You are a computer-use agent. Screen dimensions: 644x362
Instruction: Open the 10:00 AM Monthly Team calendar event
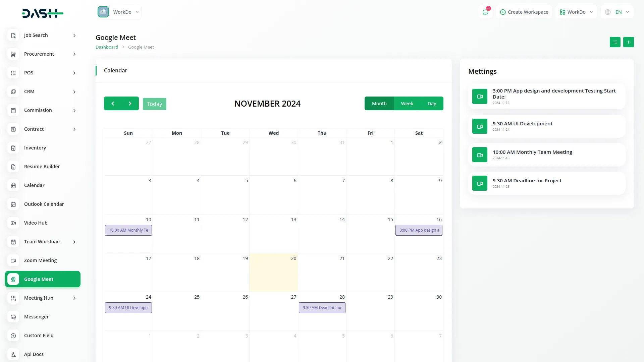coord(128,230)
